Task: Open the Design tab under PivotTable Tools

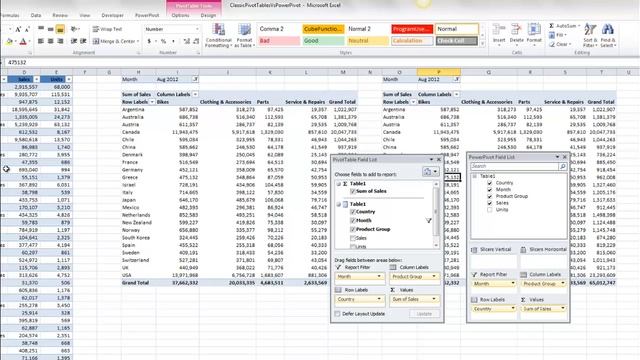Action: click(x=208, y=15)
